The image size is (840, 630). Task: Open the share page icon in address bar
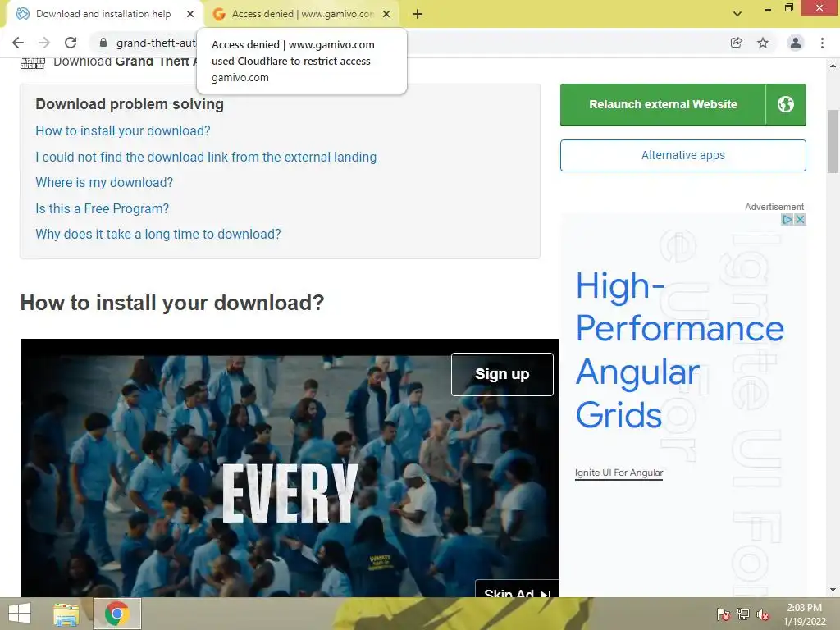tap(736, 43)
